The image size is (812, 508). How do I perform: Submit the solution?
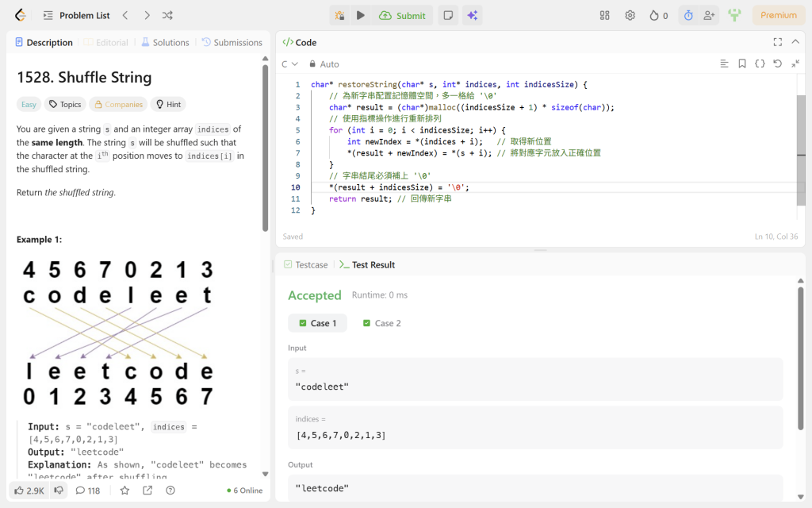402,16
